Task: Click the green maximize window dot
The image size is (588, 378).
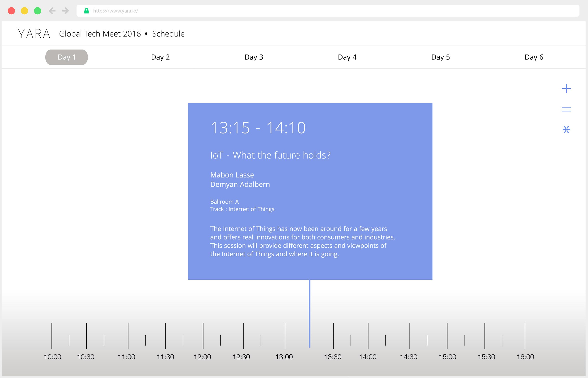Action: [x=38, y=11]
